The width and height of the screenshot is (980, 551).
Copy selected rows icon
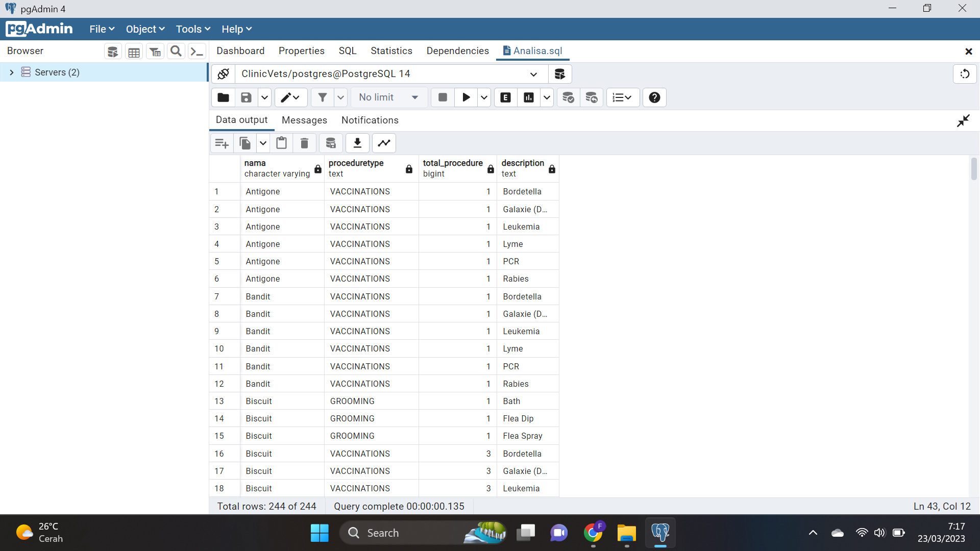pyautogui.click(x=244, y=143)
